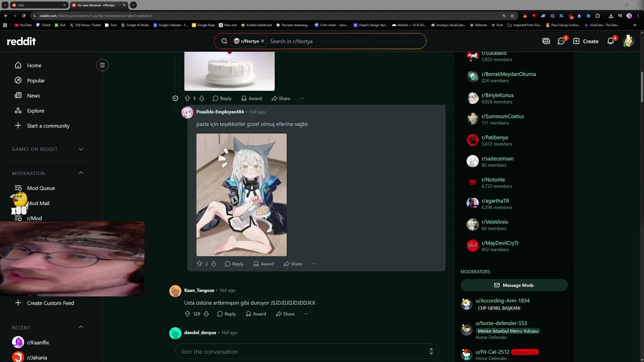Screen dimensions: 644x362
Task: Click Possible-Employee484's avatar
Action: (x=187, y=112)
